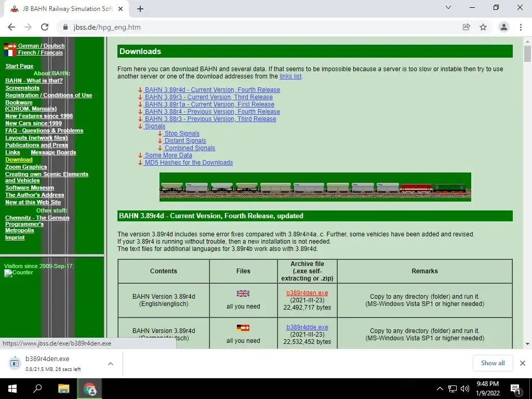Image resolution: width=532 pixels, height=399 pixels.
Task: Go back to previous page in Chrome
Action: point(11,27)
